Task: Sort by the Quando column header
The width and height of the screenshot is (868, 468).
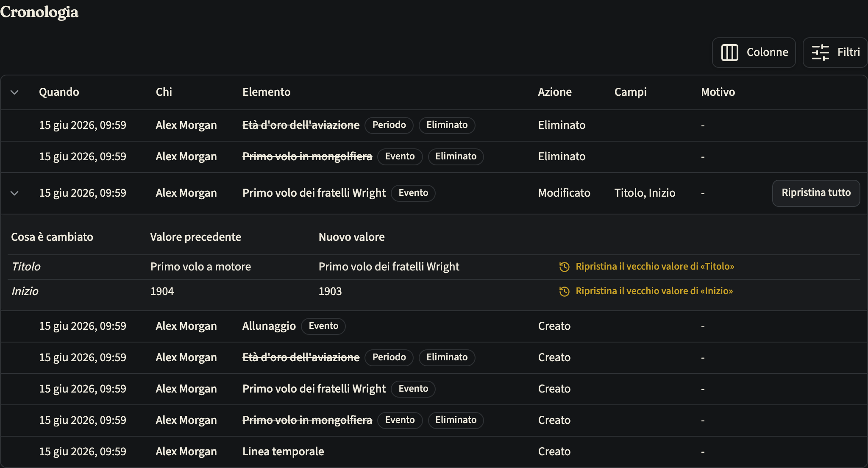Action: click(59, 92)
